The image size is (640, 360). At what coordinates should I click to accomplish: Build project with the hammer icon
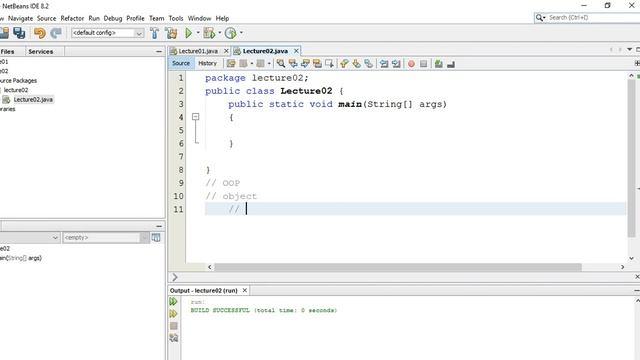pyautogui.click(x=154, y=33)
